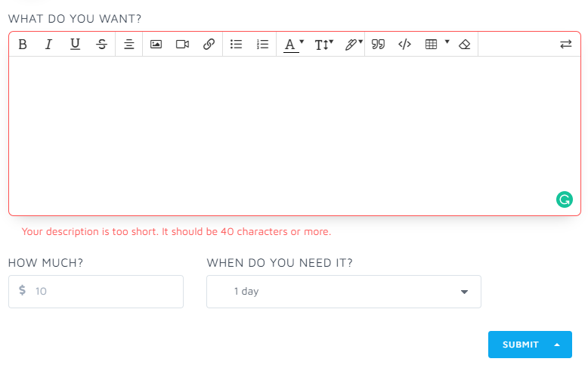Start an ordered numbered list

(262, 45)
